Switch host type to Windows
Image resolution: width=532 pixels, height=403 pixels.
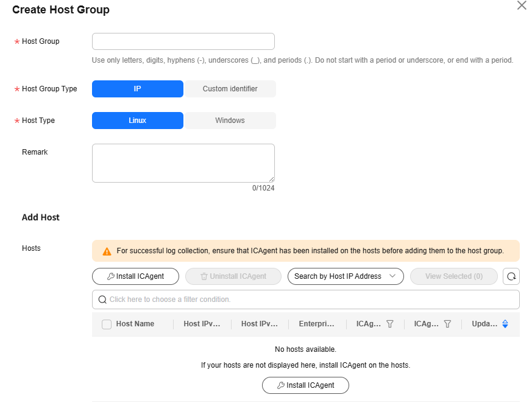point(230,121)
